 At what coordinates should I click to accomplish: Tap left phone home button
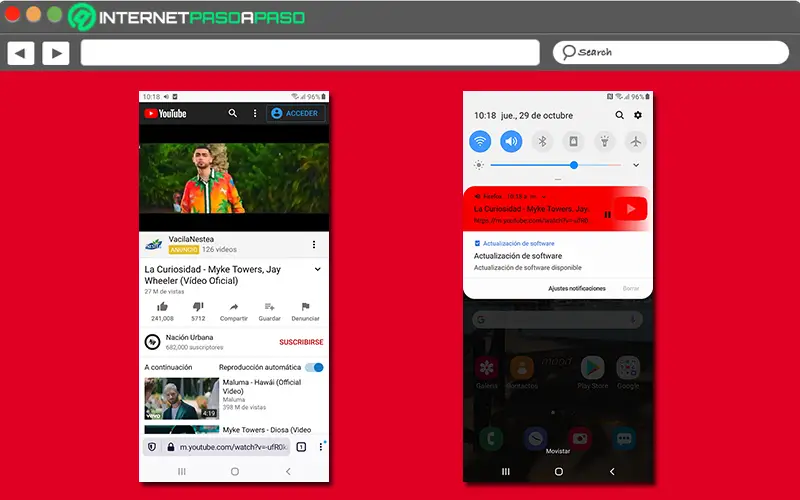(x=235, y=471)
